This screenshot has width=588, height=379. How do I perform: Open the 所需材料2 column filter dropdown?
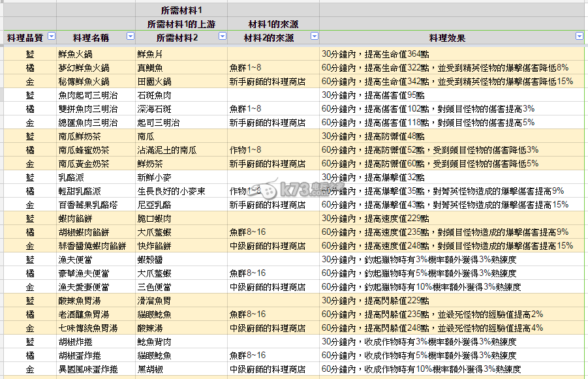pyautogui.click(x=221, y=37)
